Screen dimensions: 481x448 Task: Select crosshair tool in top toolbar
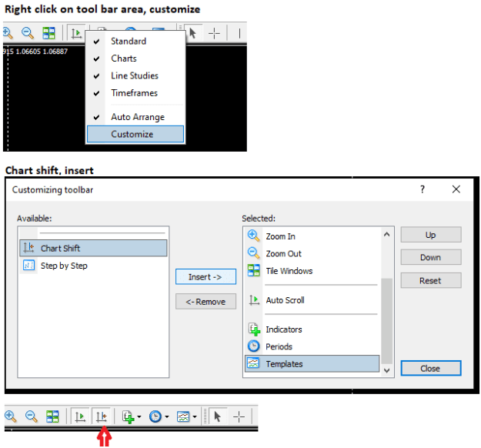click(214, 33)
